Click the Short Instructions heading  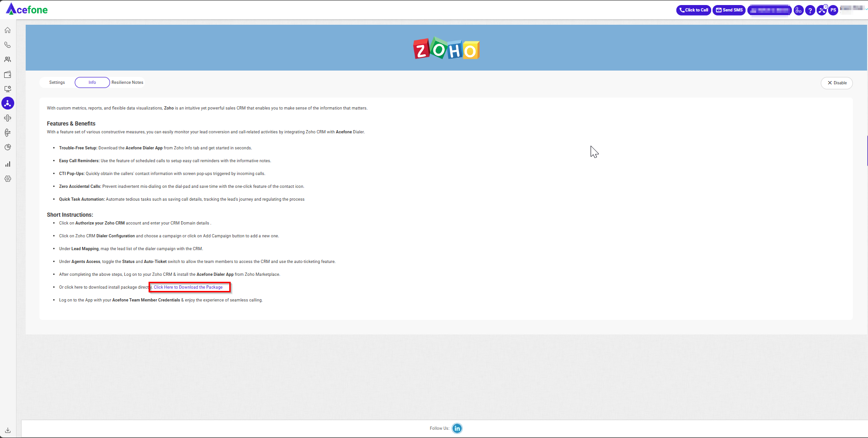coord(70,215)
